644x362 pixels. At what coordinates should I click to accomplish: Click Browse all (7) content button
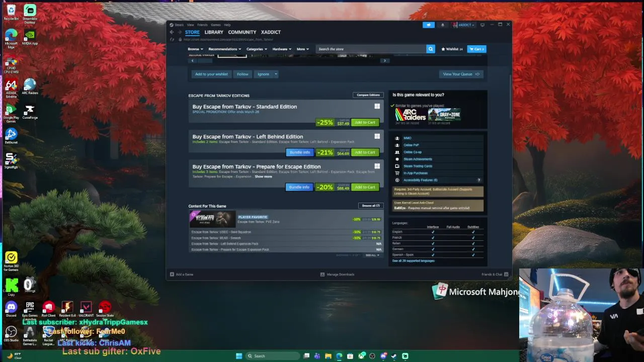[x=371, y=206]
